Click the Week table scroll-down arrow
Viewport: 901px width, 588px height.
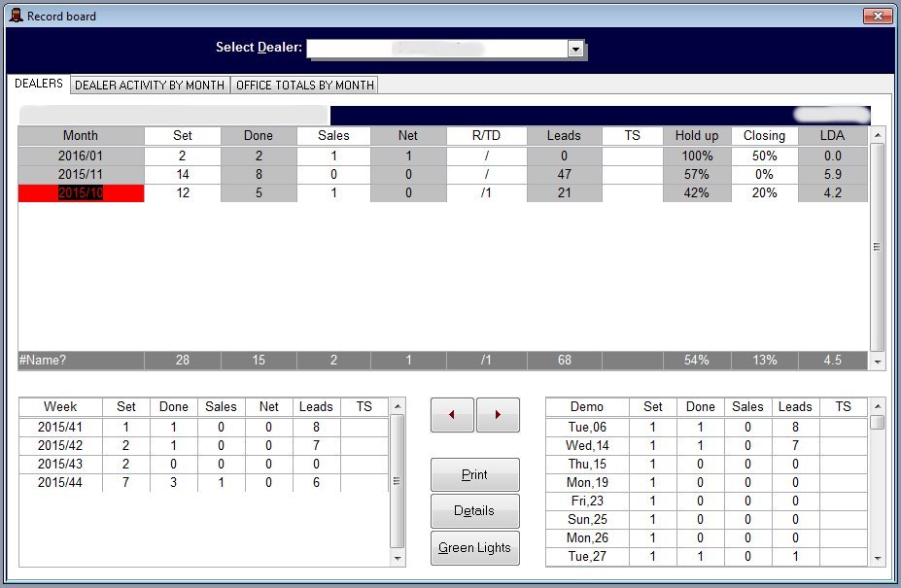point(398,558)
